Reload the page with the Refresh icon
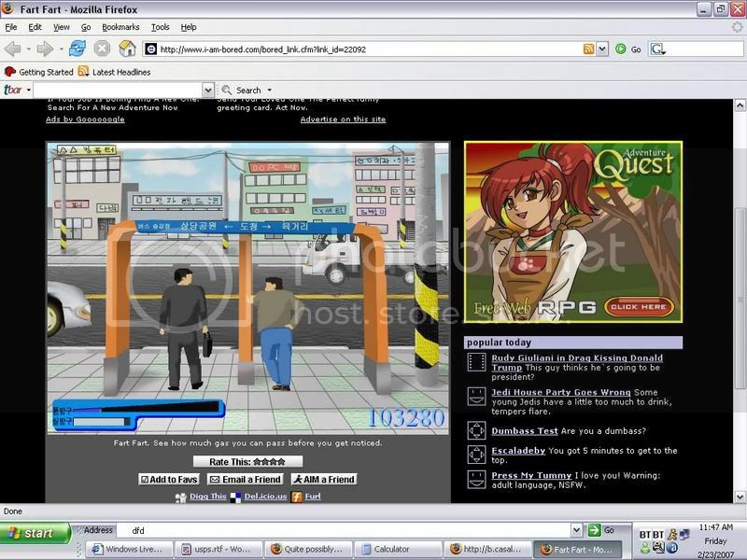 coord(78,49)
